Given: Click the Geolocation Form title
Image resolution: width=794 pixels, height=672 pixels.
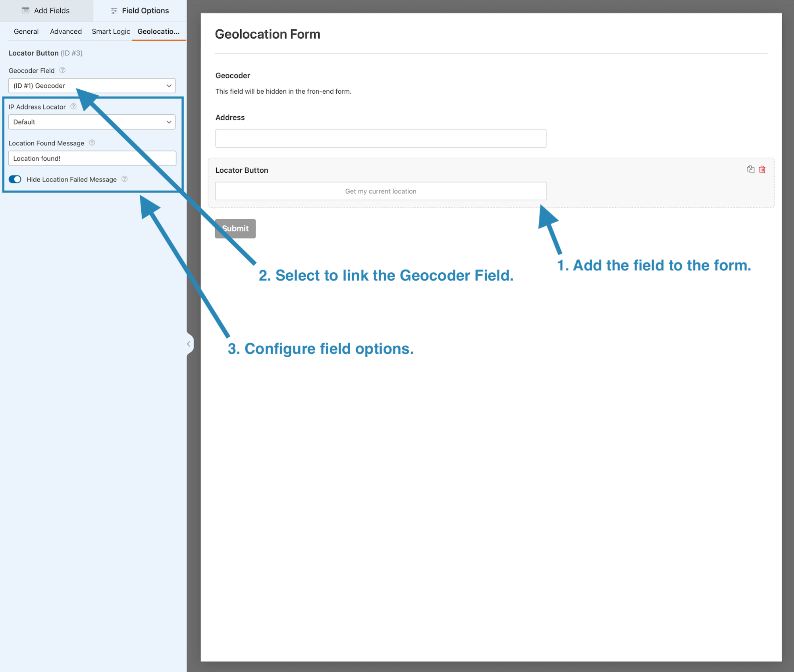Looking at the screenshot, I should click(x=268, y=34).
